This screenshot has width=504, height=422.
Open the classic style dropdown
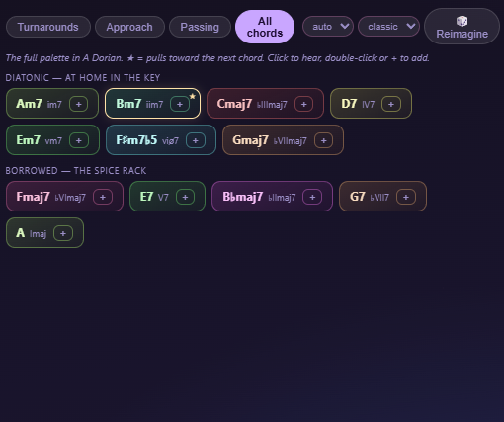(x=388, y=27)
